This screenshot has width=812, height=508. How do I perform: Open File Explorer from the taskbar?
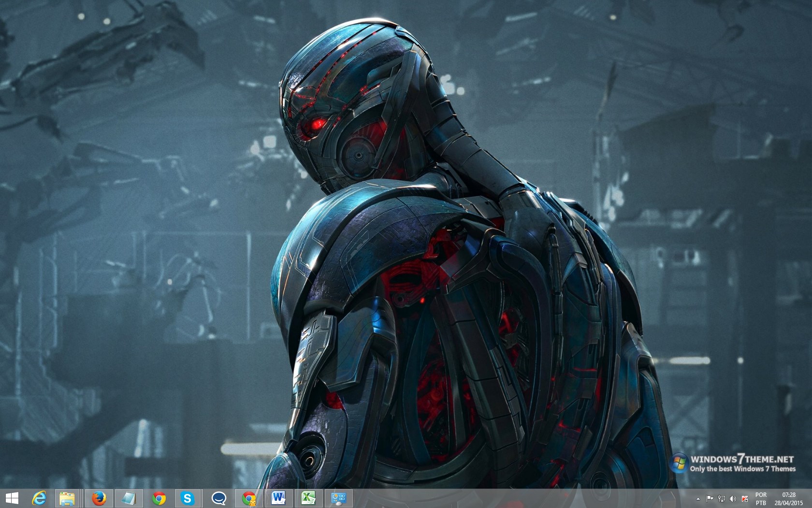(67, 498)
